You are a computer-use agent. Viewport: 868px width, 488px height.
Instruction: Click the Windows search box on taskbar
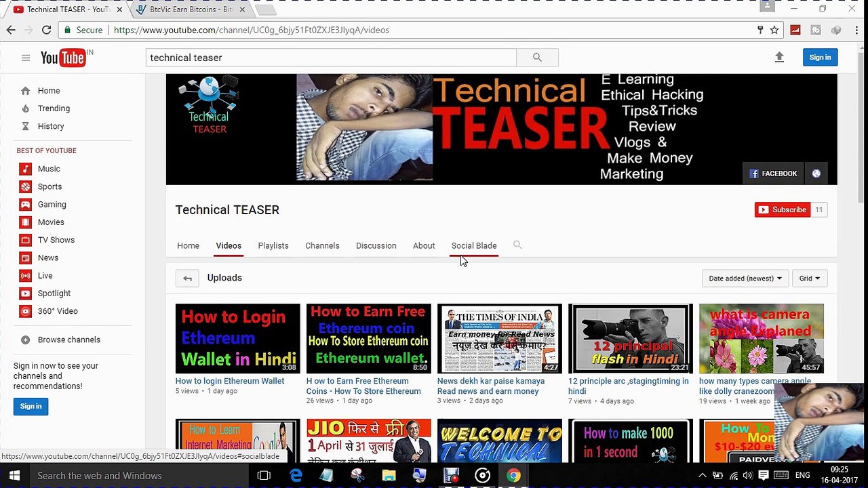tap(139, 476)
